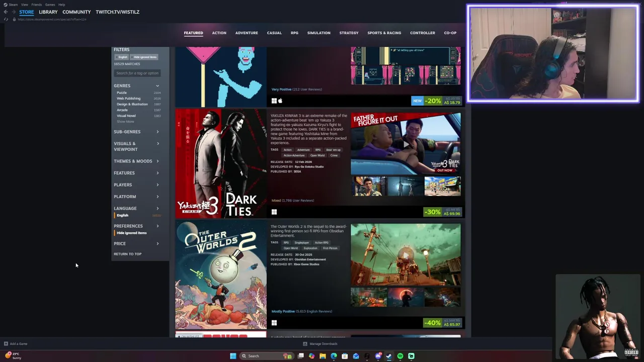Expand Visuals & Viewpoint filter section

136,146
